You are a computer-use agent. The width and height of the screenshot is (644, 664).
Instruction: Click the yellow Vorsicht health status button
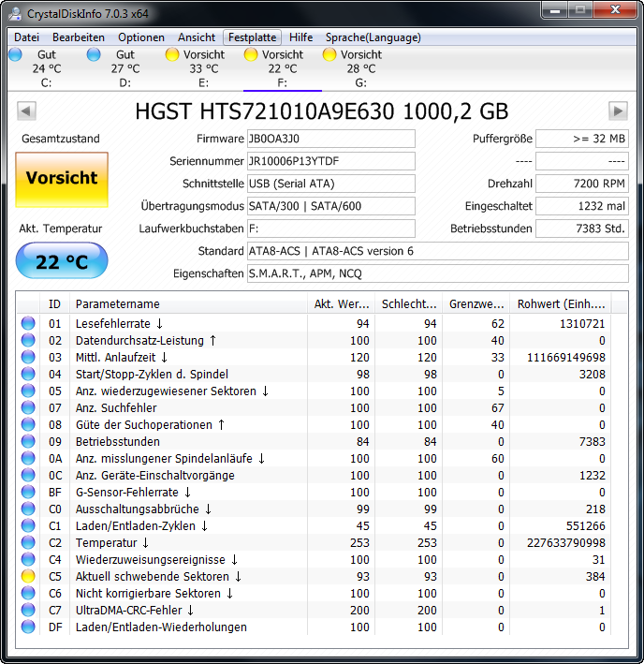[62, 180]
